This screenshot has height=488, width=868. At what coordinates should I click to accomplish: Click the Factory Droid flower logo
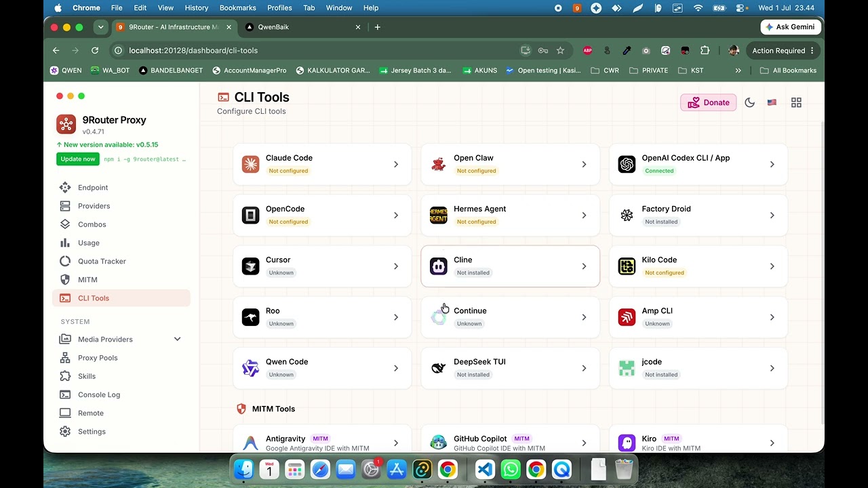click(627, 215)
